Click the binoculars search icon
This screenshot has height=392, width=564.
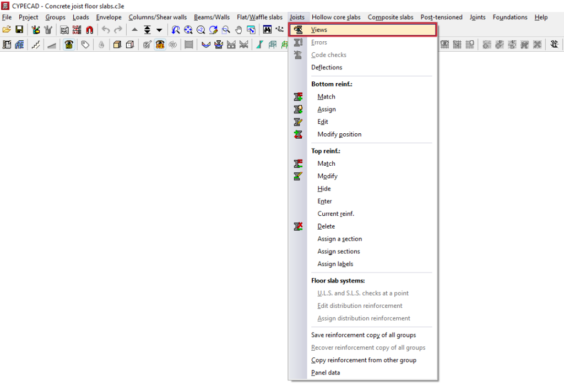(267, 30)
